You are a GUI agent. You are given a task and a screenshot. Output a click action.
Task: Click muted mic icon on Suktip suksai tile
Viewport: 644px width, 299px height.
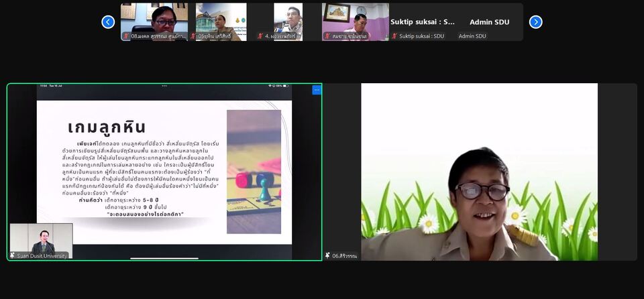tap(394, 36)
